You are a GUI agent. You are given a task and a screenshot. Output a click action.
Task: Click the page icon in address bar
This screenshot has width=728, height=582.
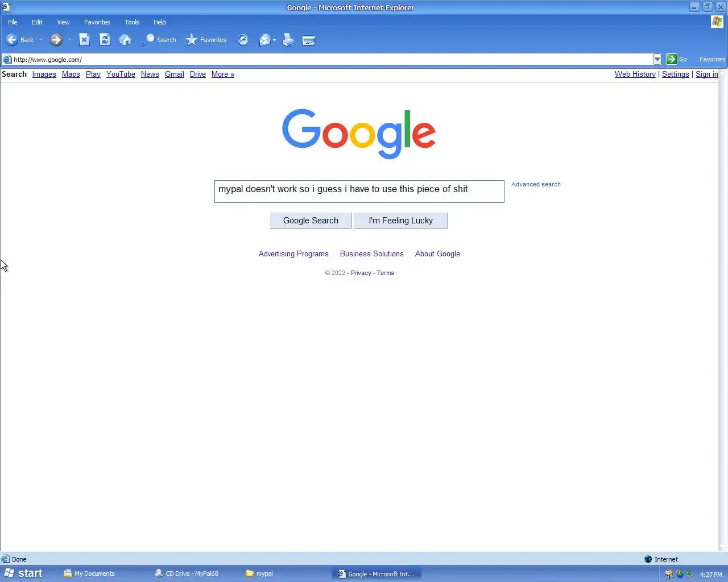point(7,59)
